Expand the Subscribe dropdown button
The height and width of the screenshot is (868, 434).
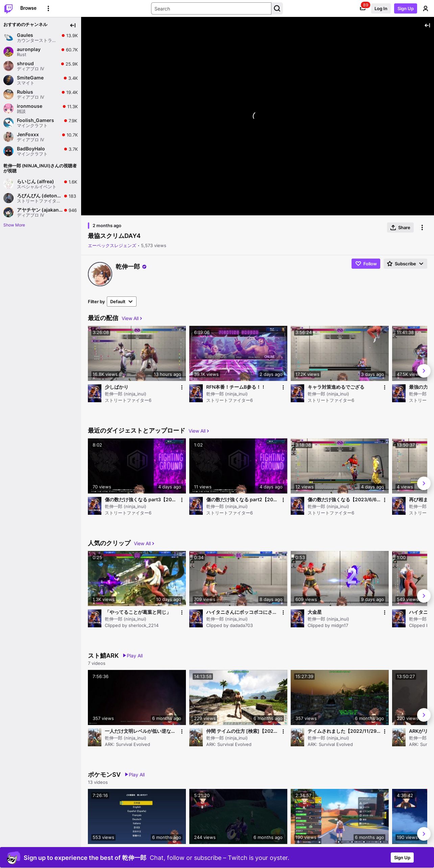(405, 264)
